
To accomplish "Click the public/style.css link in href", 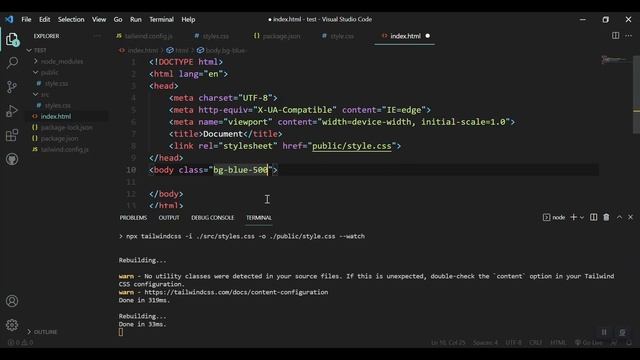I will [x=351, y=146].
